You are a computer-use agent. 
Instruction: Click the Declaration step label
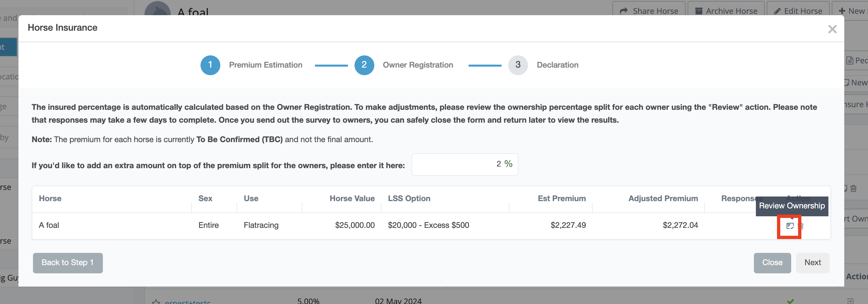pos(557,65)
